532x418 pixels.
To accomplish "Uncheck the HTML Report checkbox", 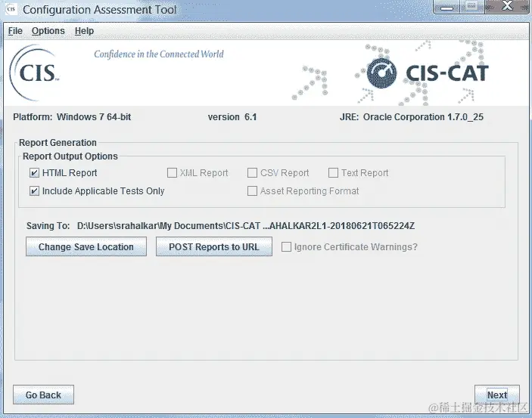I will click(34, 173).
